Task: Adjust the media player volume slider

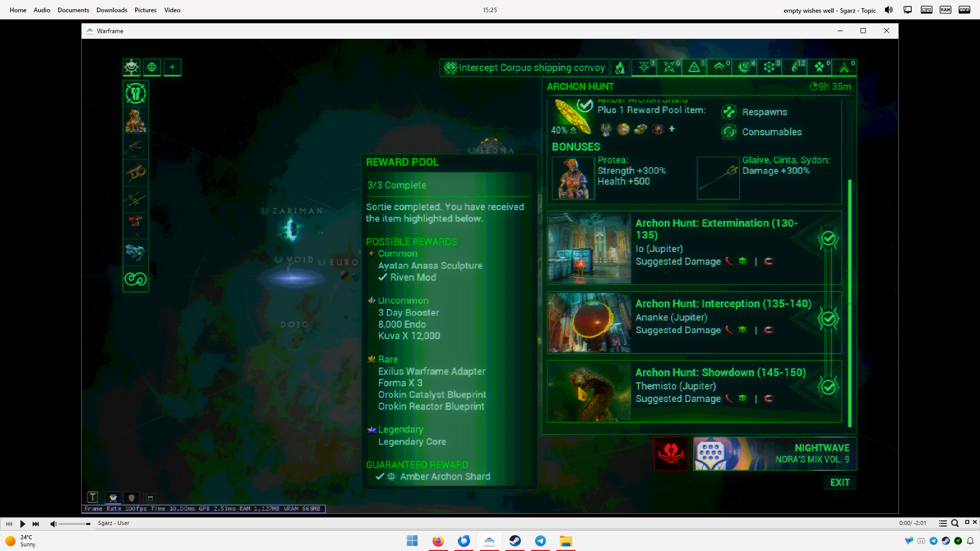Action: click(x=75, y=524)
